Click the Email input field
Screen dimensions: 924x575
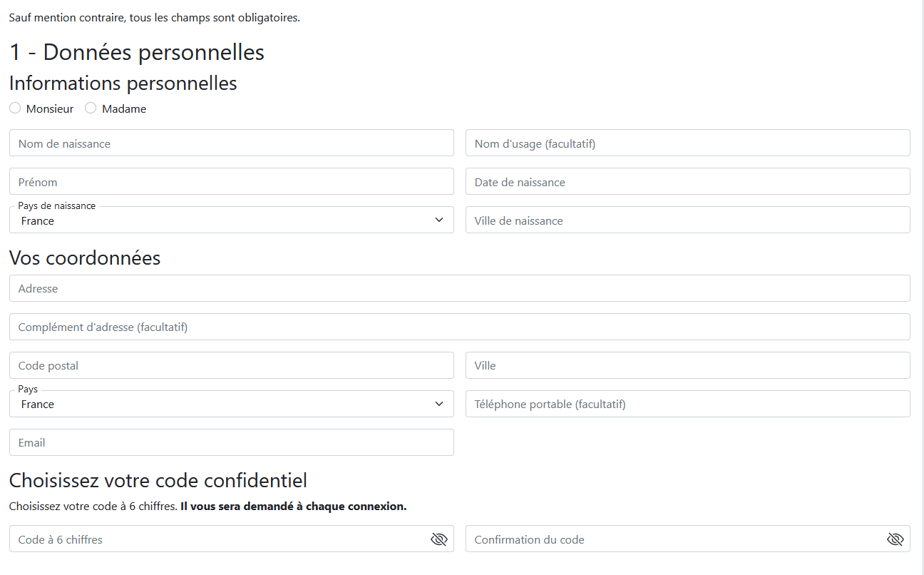232,442
